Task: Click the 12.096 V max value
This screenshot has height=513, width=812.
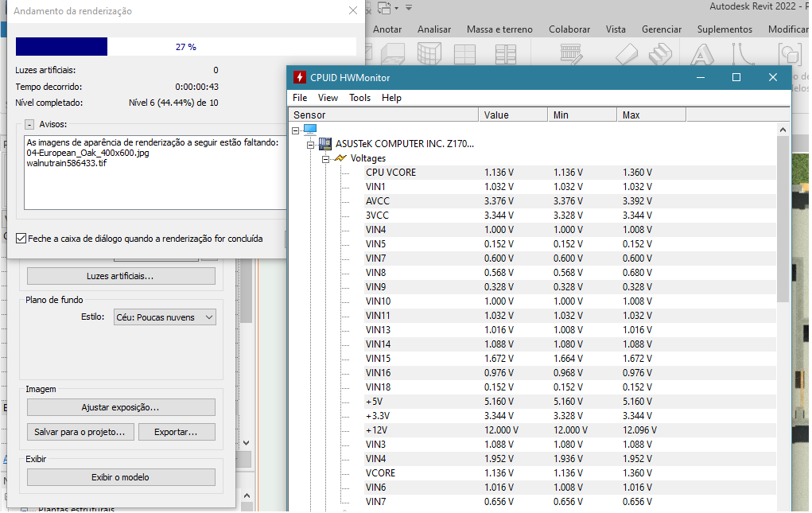Action: [x=639, y=430]
